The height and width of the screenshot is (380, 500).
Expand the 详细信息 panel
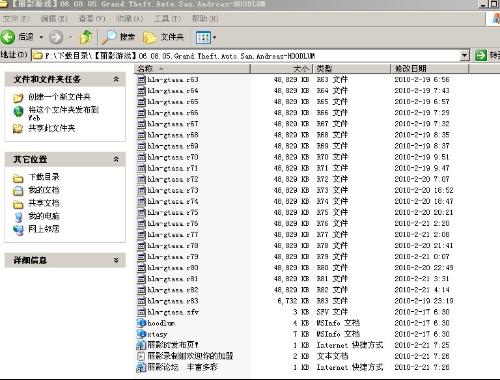pyautogui.click(x=116, y=260)
